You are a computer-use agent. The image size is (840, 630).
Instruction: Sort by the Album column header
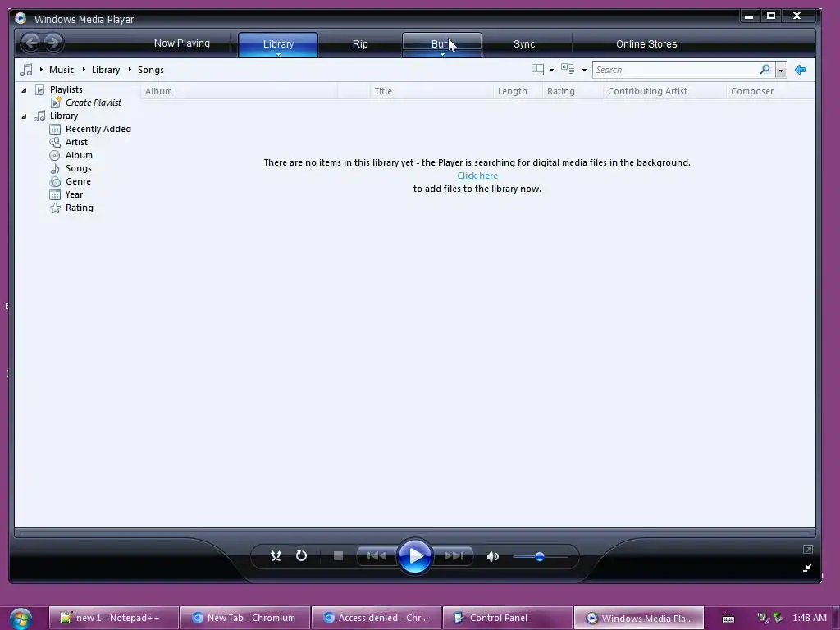(x=239, y=91)
